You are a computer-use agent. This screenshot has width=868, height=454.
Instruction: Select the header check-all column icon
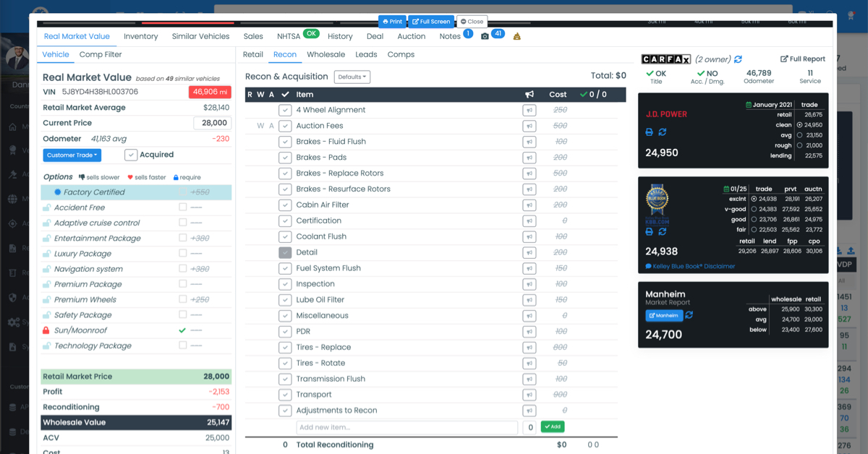(x=285, y=95)
